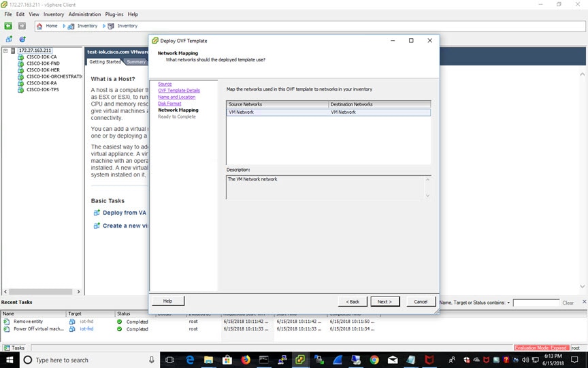Open the Administration menu
This screenshot has height=368, width=588.
[84, 14]
